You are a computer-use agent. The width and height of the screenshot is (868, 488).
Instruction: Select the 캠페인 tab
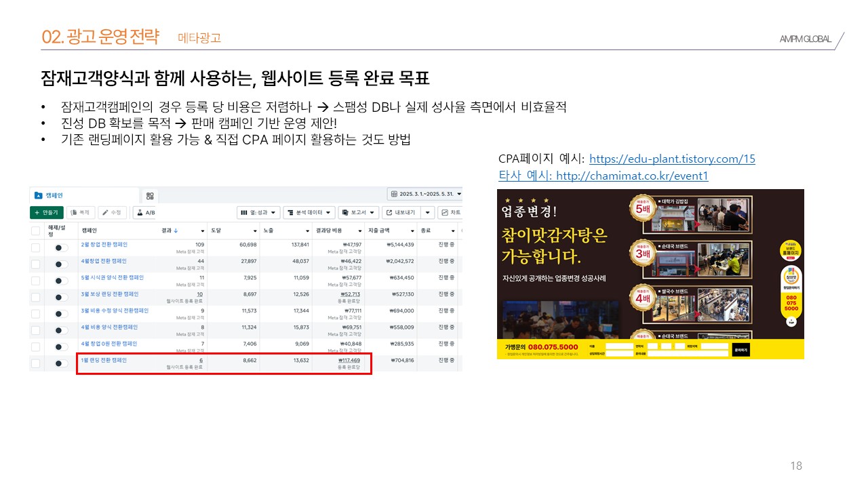pyautogui.click(x=54, y=195)
